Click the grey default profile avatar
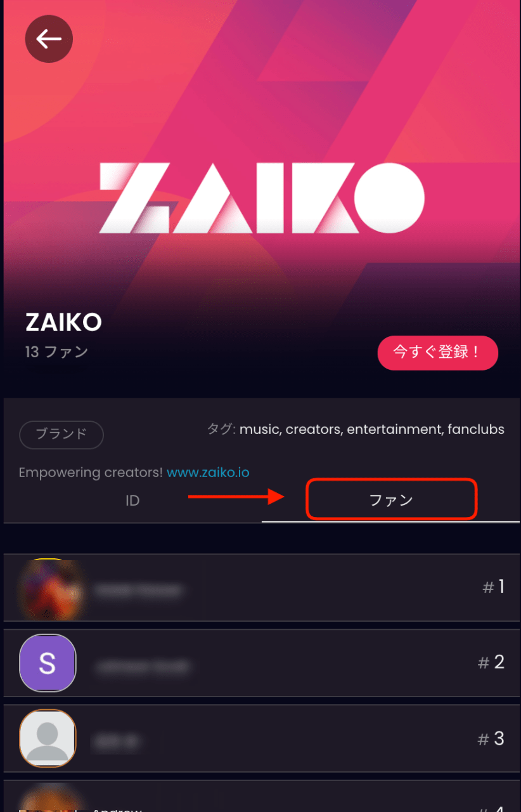The width and height of the screenshot is (521, 812). [48, 738]
